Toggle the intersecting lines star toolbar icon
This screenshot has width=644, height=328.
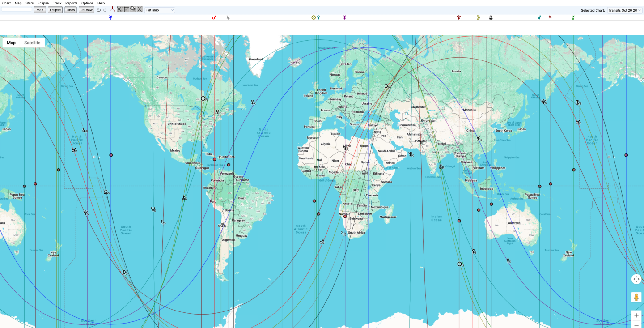[140, 9]
